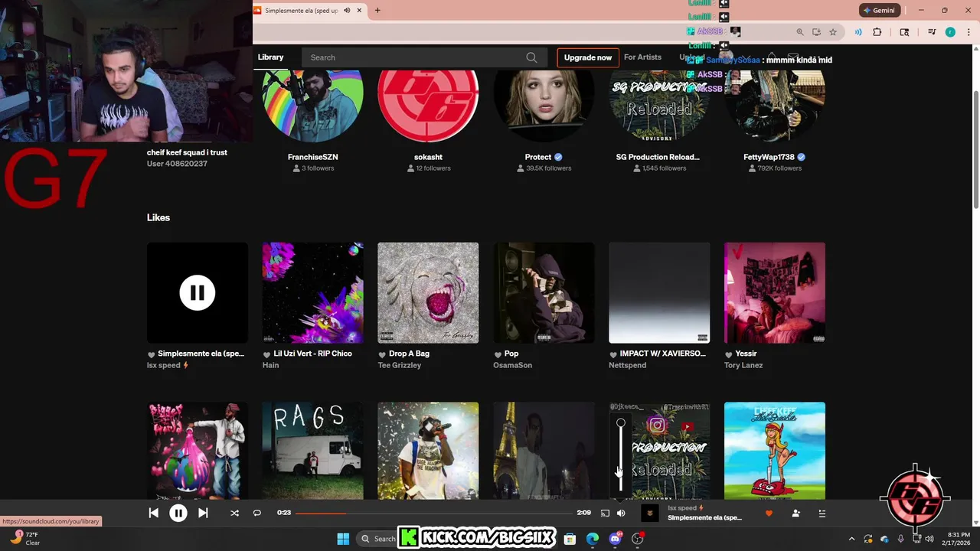Screen dimensions: 980x551
Task: Open Discord from the taskbar
Action: pyautogui.click(x=615, y=539)
